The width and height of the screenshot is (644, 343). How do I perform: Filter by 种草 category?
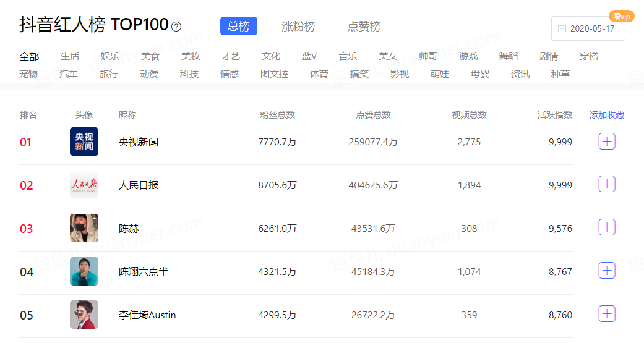click(560, 74)
